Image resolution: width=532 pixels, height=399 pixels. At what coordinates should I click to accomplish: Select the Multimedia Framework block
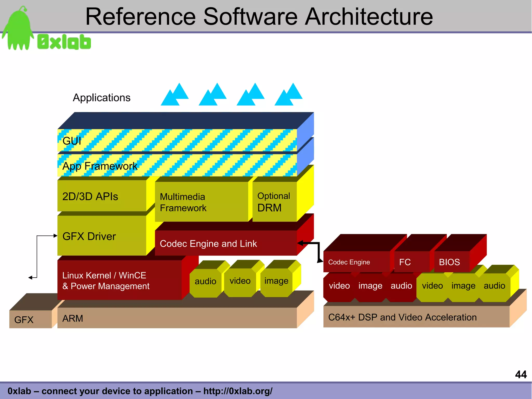click(x=201, y=202)
